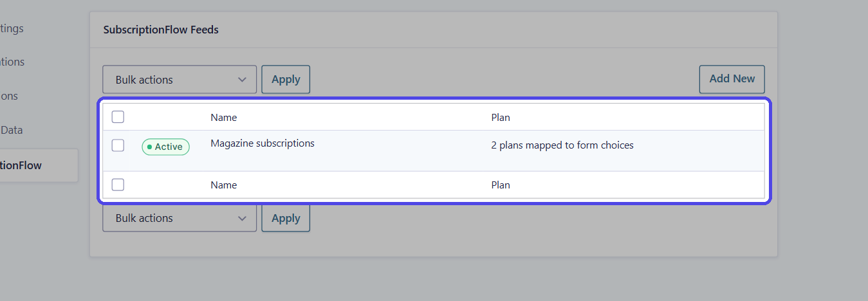The width and height of the screenshot is (868, 301).
Task: Click the Name column header
Action: tap(223, 118)
